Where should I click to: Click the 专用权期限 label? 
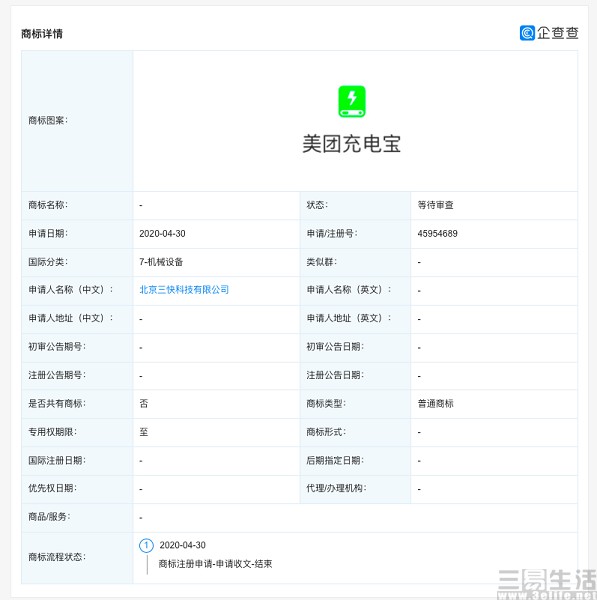[53, 432]
